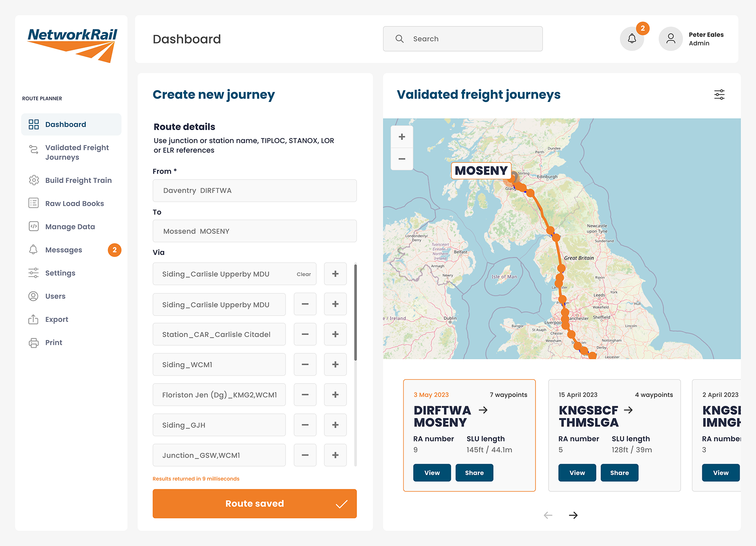756x546 pixels.
Task: Remove Station_CAR_Carlisle Citadel waypoint
Action: click(305, 334)
